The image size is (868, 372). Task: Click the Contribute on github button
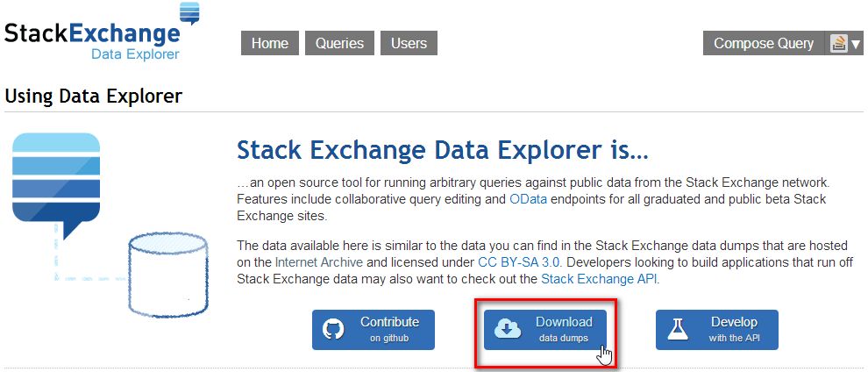pos(374,329)
